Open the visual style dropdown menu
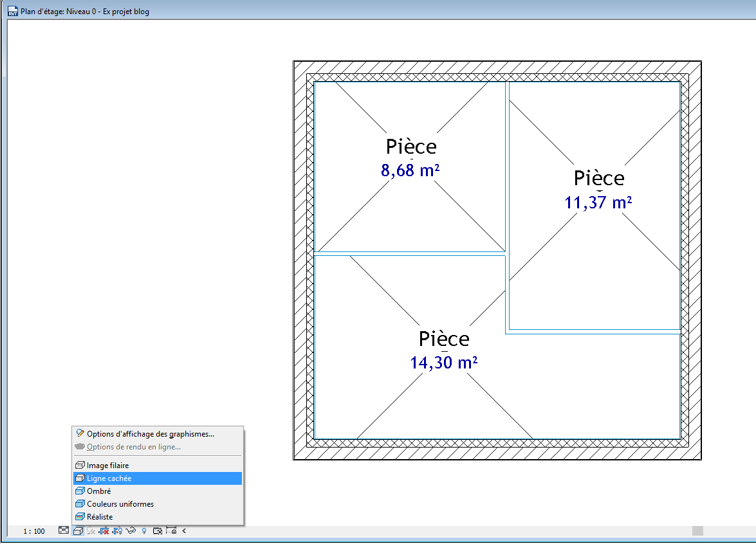 point(77,531)
